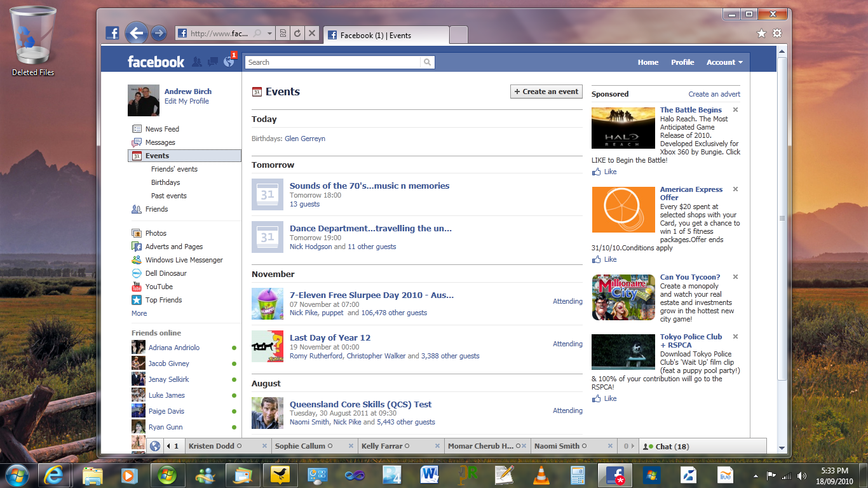
Task: Click Create an event button
Action: coord(546,91)
